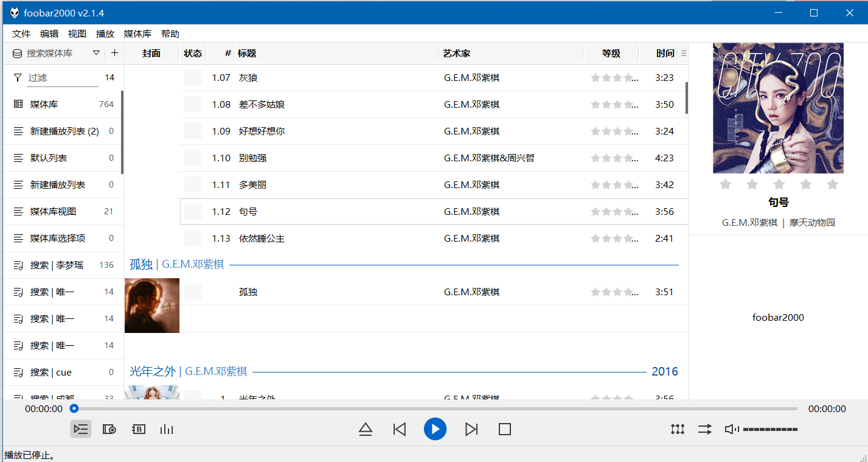Screen dimensions: 868x462
Task: Select the 媒体库 library icon in sidebar
Action: [x=18, y=104]
